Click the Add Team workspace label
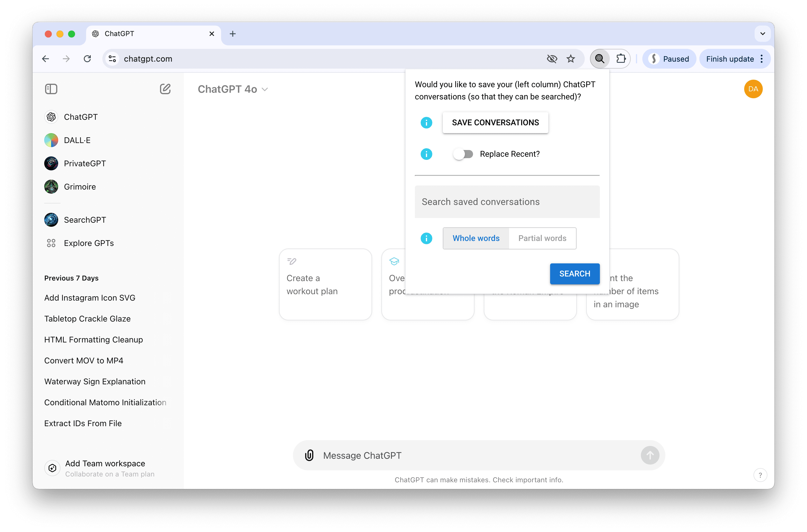Screen dimensions: 807x532 [x=105, y=463]
